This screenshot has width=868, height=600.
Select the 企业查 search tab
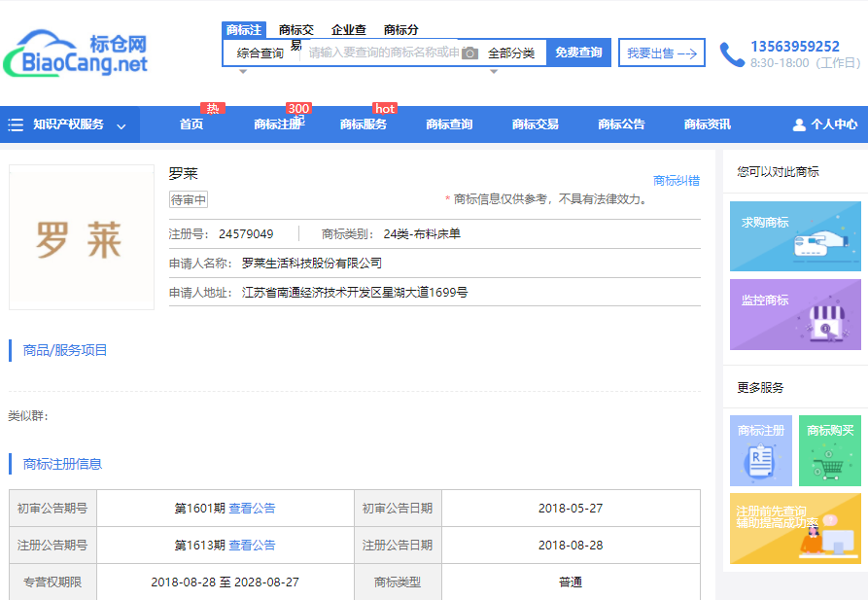[x=349, y=30]
